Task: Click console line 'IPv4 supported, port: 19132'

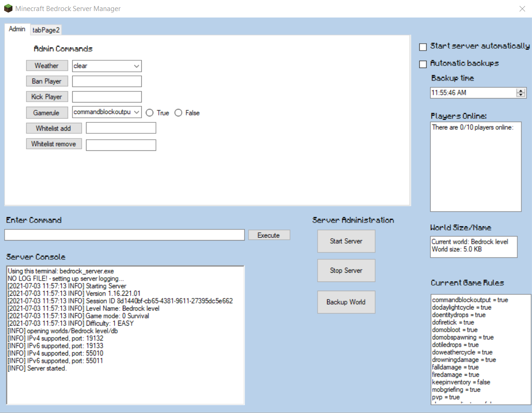Action: [x=56, y=338]
